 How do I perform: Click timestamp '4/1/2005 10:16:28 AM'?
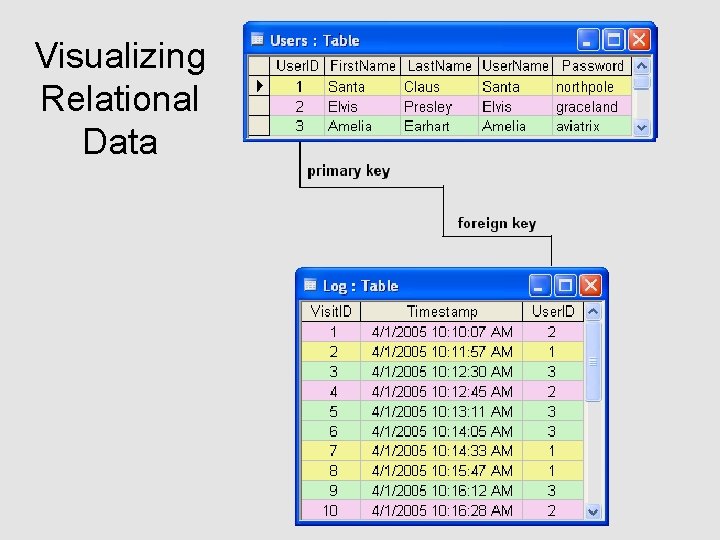(442, 510)
